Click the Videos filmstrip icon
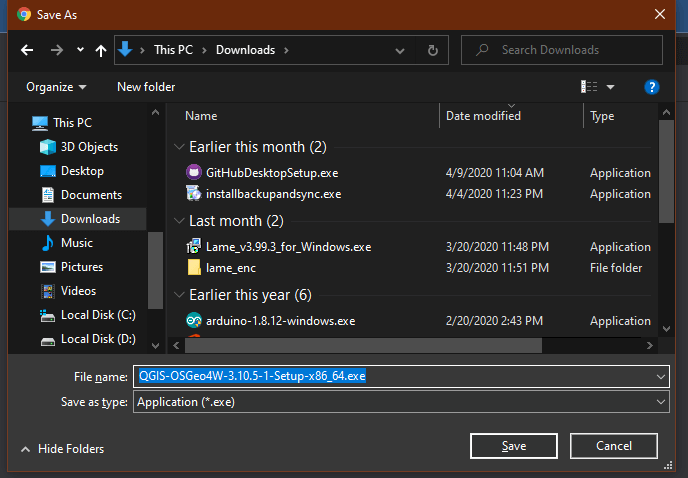Viewport: 688px width, 478px height. coord(48,291)
